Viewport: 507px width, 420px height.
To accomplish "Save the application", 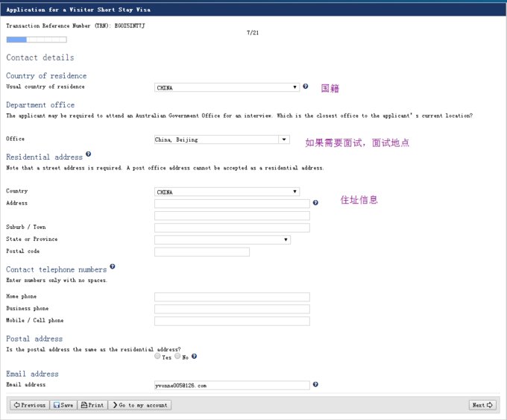I will (x=63, y=405).
